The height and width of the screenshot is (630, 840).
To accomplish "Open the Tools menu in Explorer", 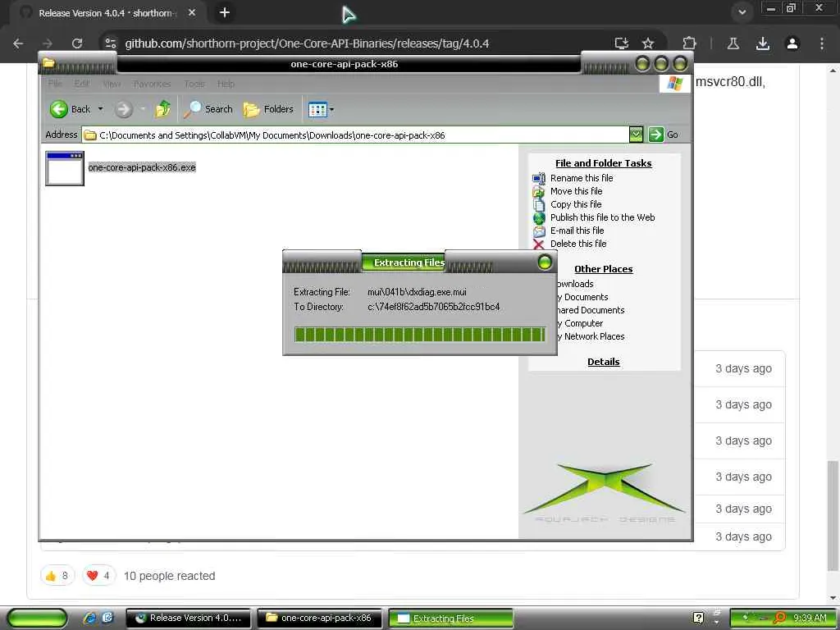I will pos(194,84).
